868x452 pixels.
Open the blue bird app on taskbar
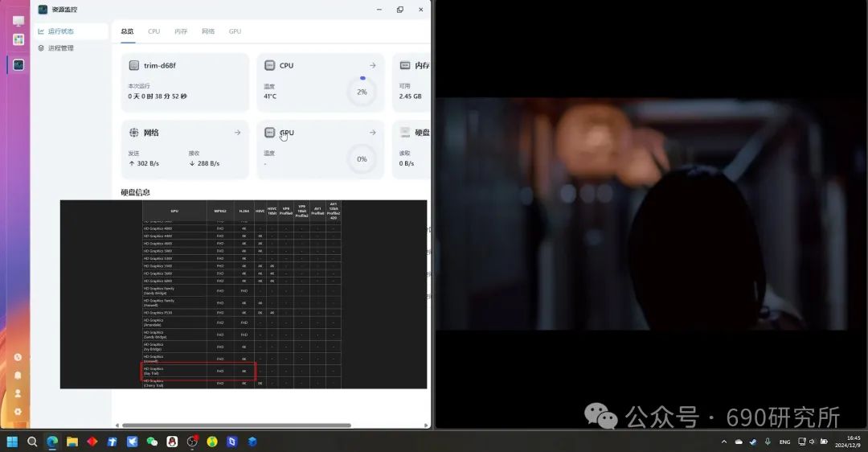pyautogui.click(x=132, y=442)
